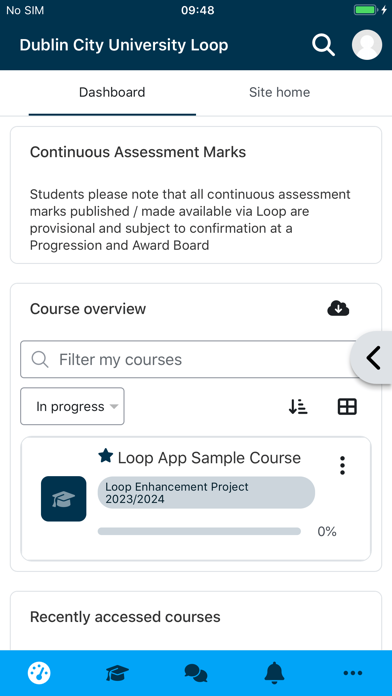The height and width of the screenshot is (696, 392).
Task: Toggle the star on Loop App Sample Course
Action: [x=106, y=456]
